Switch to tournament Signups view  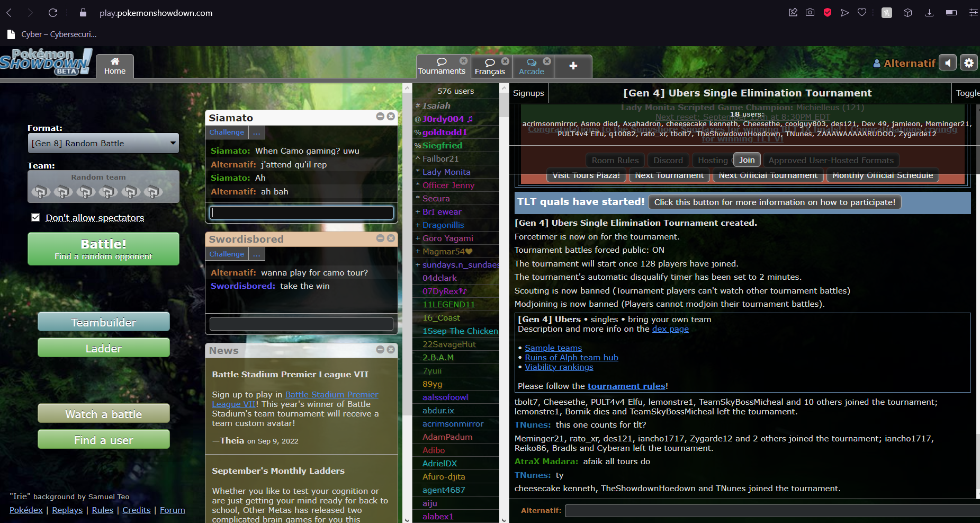point(528,93)
